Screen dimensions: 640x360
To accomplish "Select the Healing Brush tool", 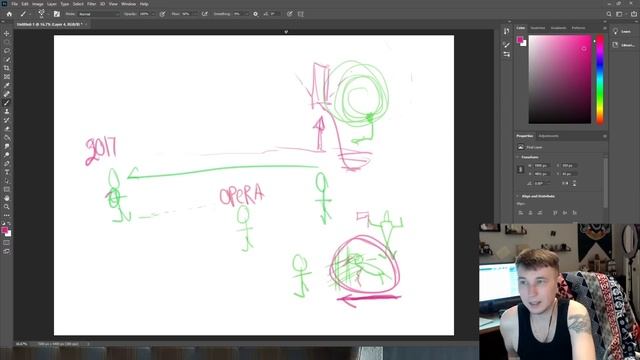I will pos(7,94).
